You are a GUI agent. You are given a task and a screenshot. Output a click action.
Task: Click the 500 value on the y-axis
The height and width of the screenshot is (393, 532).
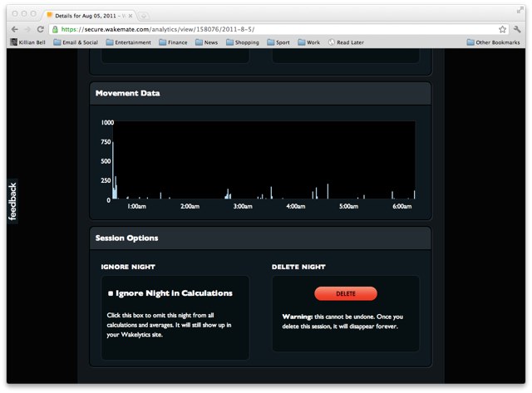point(106,161)
